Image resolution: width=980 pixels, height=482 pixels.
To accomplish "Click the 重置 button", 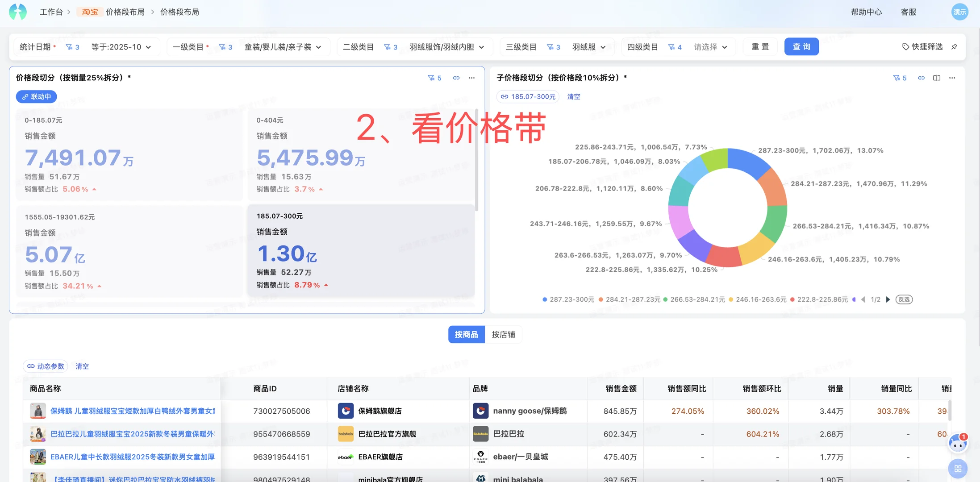I will [x=760, y=47].
